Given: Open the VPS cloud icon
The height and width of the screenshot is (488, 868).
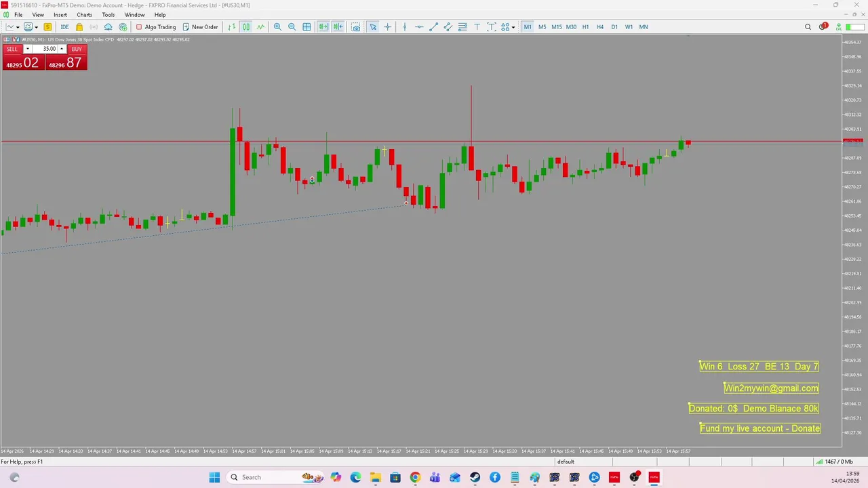Looking at the screenshot, I should [108, 27].
